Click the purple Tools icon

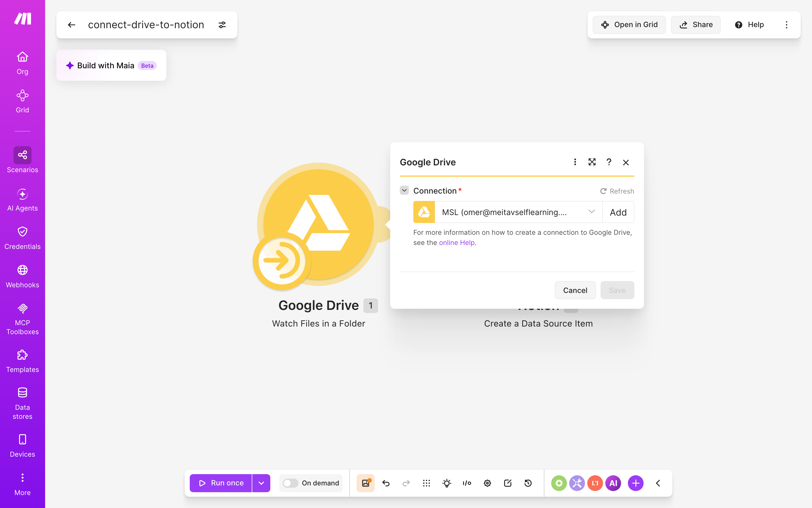577,483
